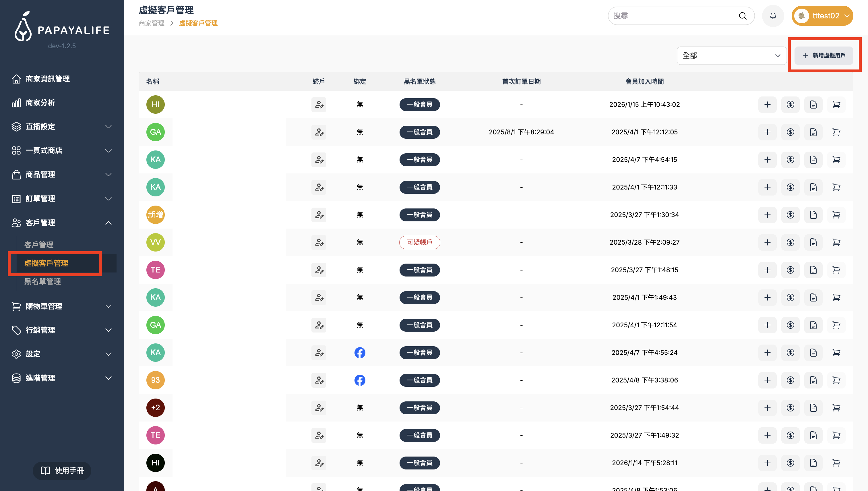
Task: Open the 全部 filter dropdown
Action: coord(731,56)
